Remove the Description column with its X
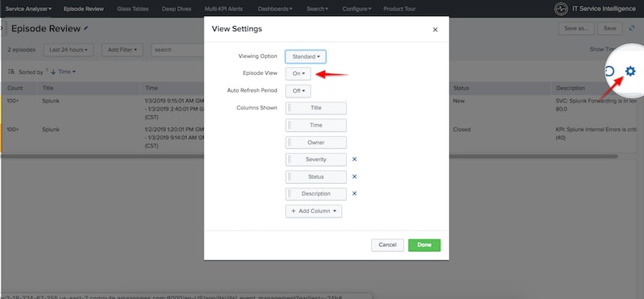 354,193
